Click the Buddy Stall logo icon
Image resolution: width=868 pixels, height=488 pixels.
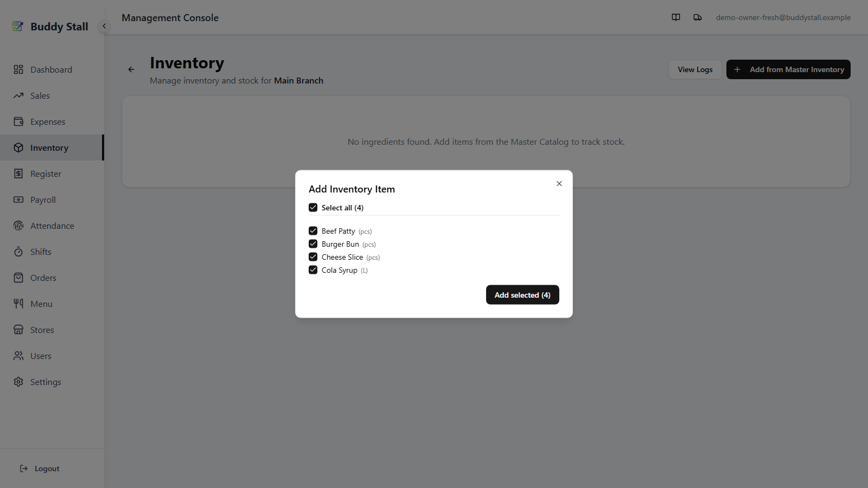click(x=18, y=26)
